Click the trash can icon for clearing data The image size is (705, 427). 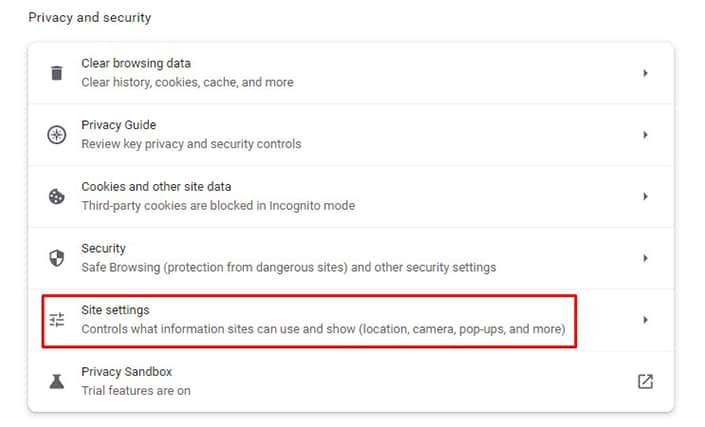(57, 73)
